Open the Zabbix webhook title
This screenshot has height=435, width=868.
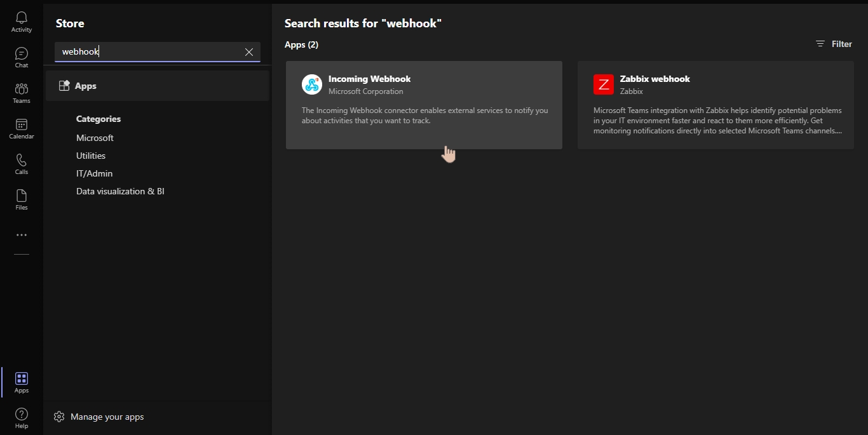655,79
